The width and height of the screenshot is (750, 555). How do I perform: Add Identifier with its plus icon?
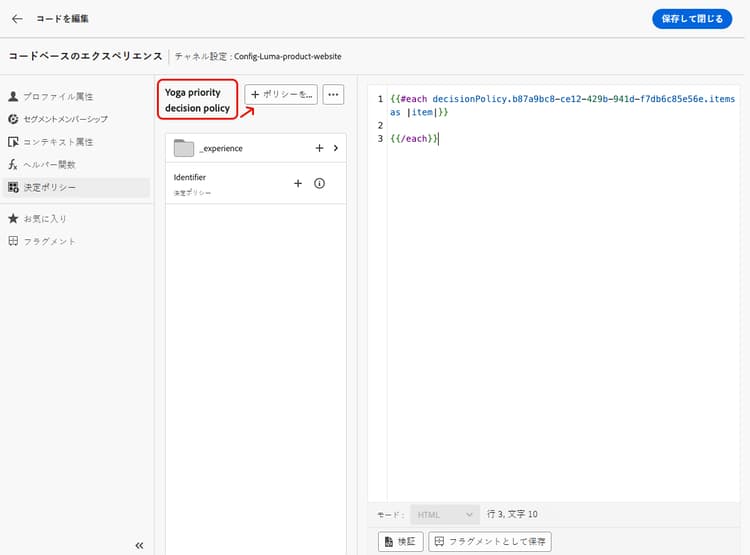point(298,183)
